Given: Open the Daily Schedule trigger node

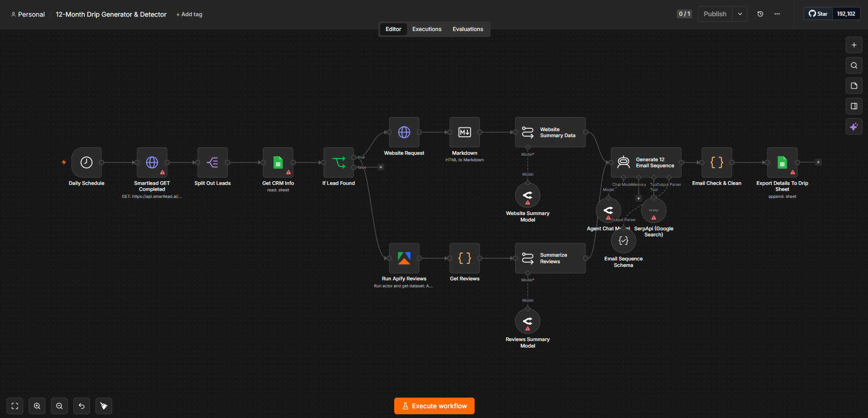Looking at the screenshot, I should tap(86, 163).
